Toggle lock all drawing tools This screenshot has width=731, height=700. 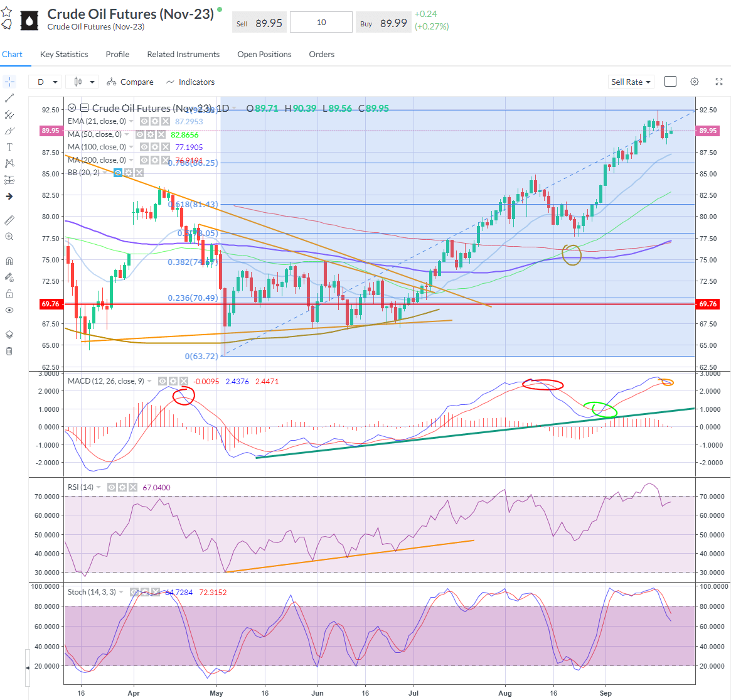click(9, 294)
